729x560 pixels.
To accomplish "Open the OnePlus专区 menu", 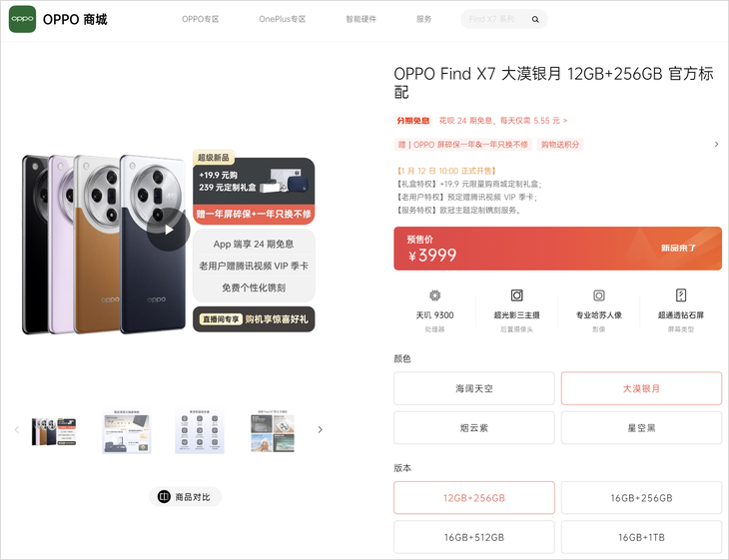I will pos(283,19).
